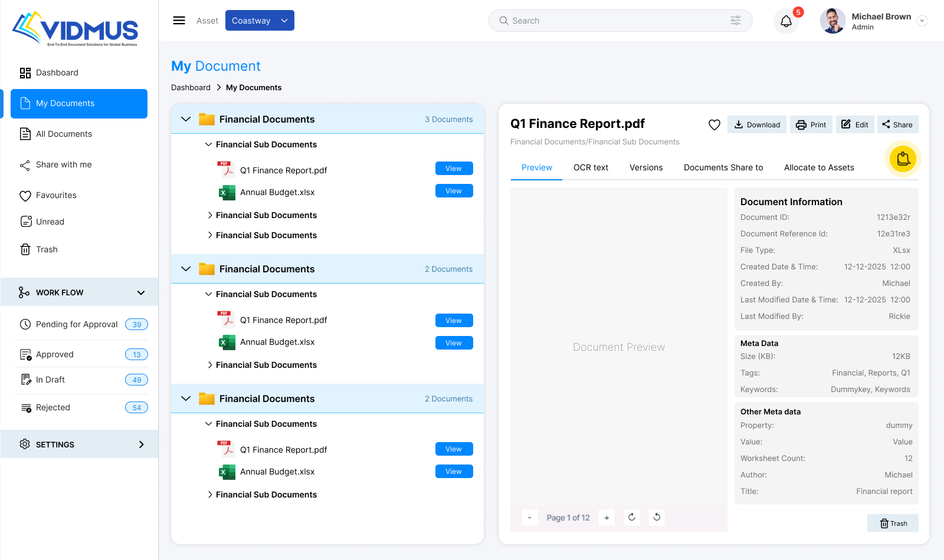Click the Trash button in document panel
The image size is (944, 560).
tap(893, 523)
